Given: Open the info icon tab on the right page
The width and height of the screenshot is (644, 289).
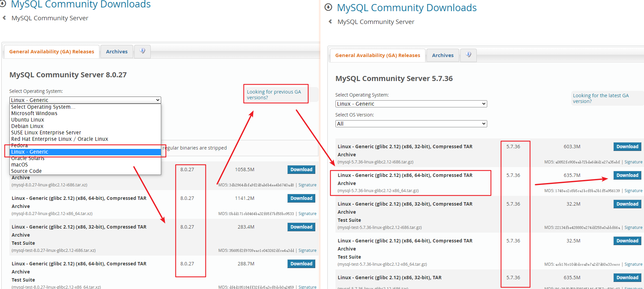Looking at the screenshot, I should pyautogui.click(x=468, y=55).
